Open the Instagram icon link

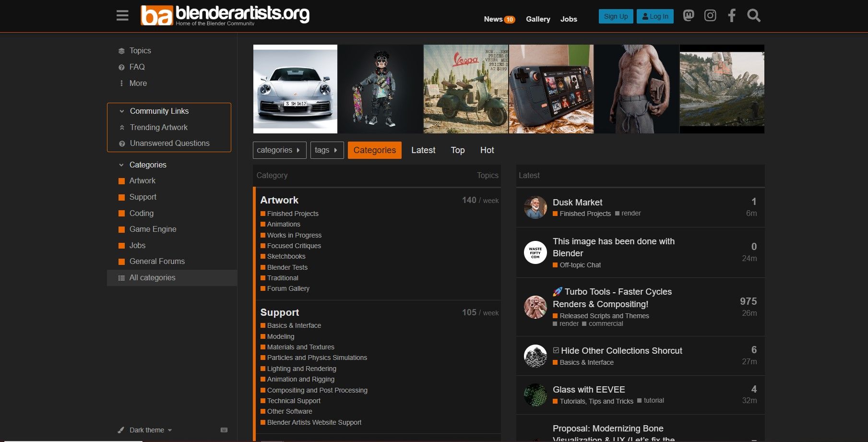click(710, 16)
